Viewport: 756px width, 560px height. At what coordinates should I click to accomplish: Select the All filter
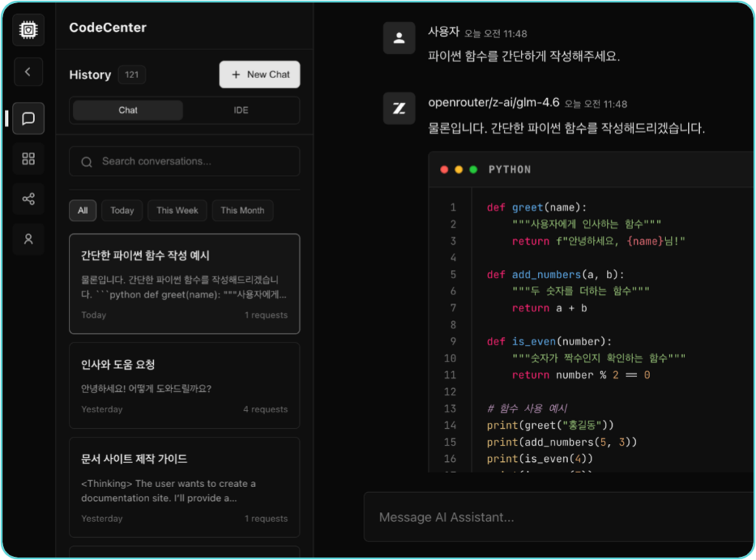[83, 210]
